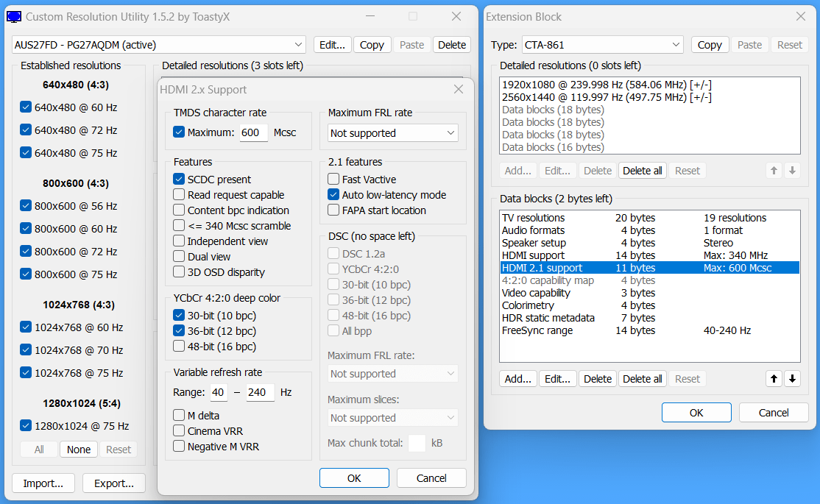Click the Custom Resolution Utility monitor app icon

14,17
